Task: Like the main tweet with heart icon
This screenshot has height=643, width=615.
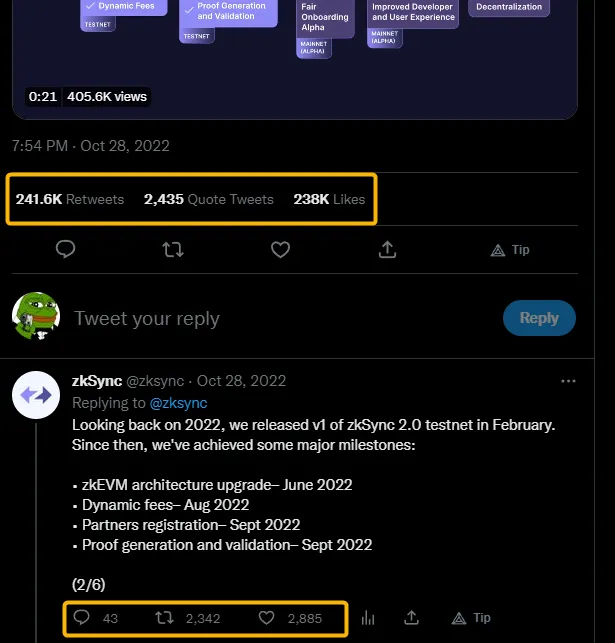Action: [281, 249]
